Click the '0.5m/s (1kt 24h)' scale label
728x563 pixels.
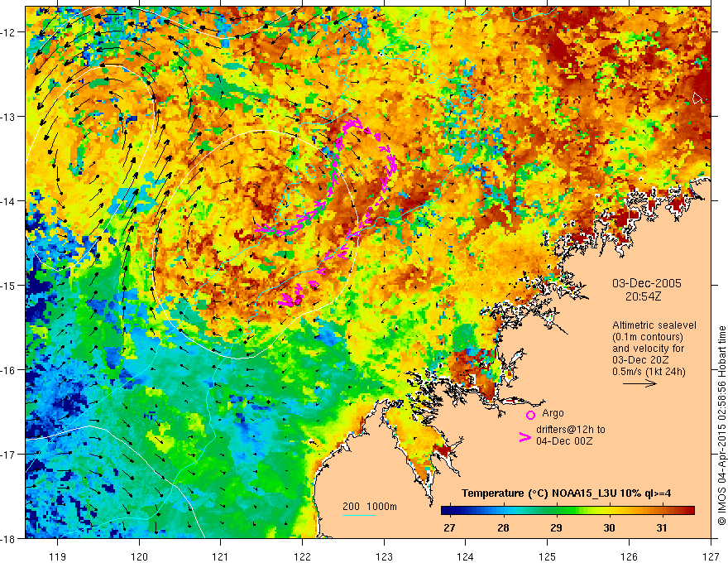point(649,372)
